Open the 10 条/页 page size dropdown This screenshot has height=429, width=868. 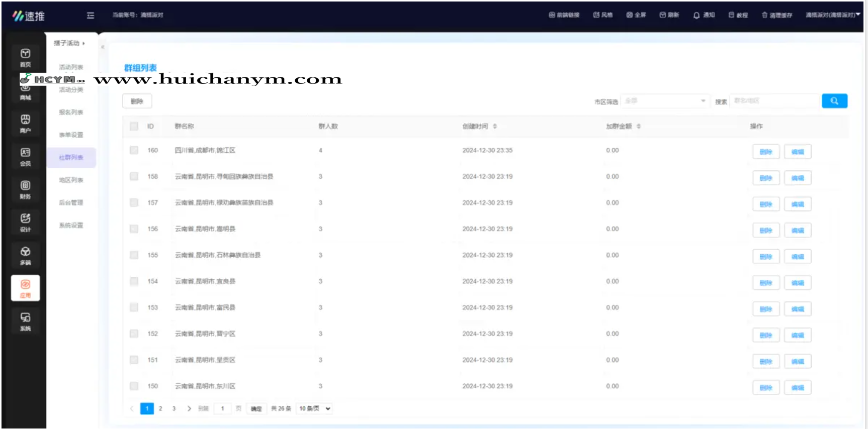[315, 408]
